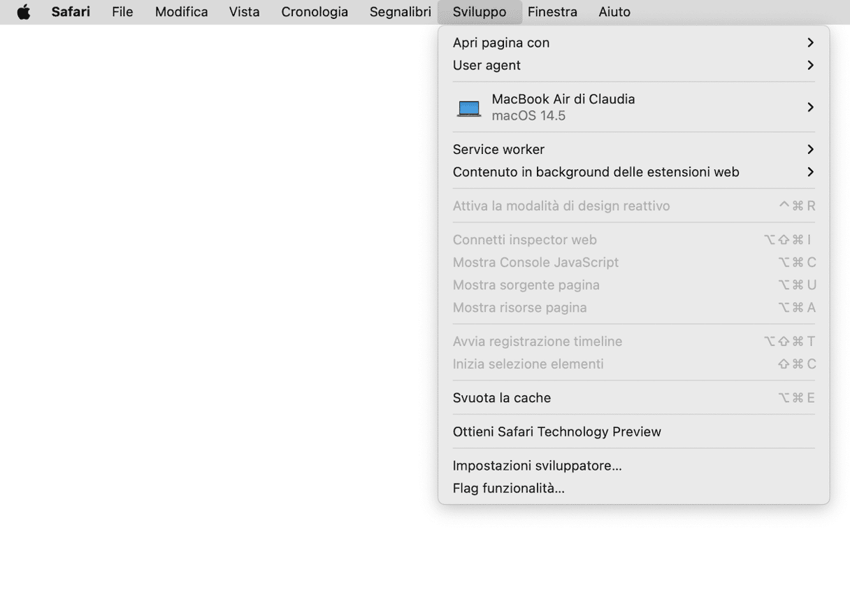
Task: Click Mostra risorse pagina
Action: (633, 308)
